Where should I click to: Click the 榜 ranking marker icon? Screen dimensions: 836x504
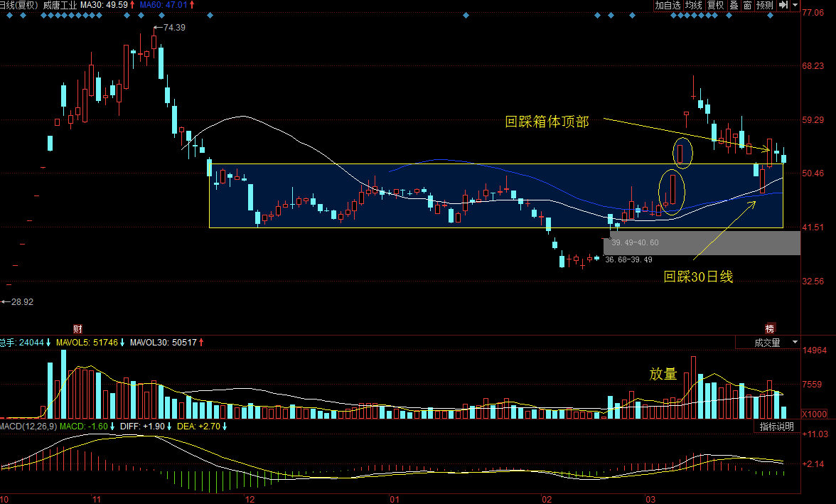769,329
